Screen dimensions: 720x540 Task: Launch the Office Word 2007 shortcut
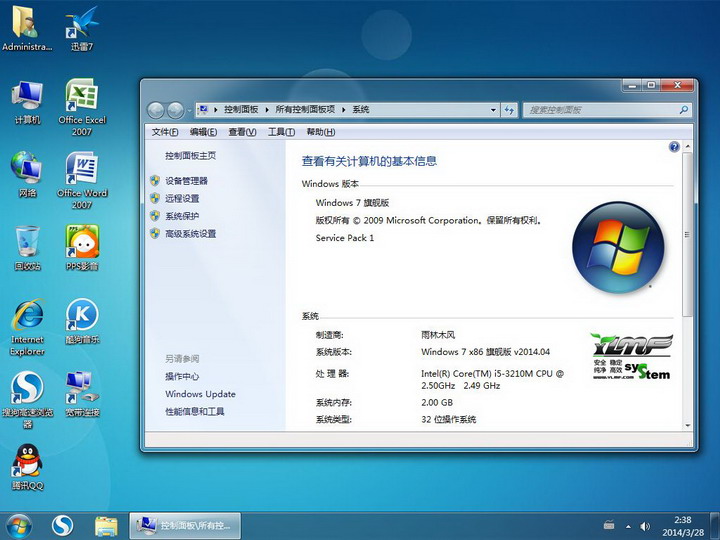pos(82,180)
